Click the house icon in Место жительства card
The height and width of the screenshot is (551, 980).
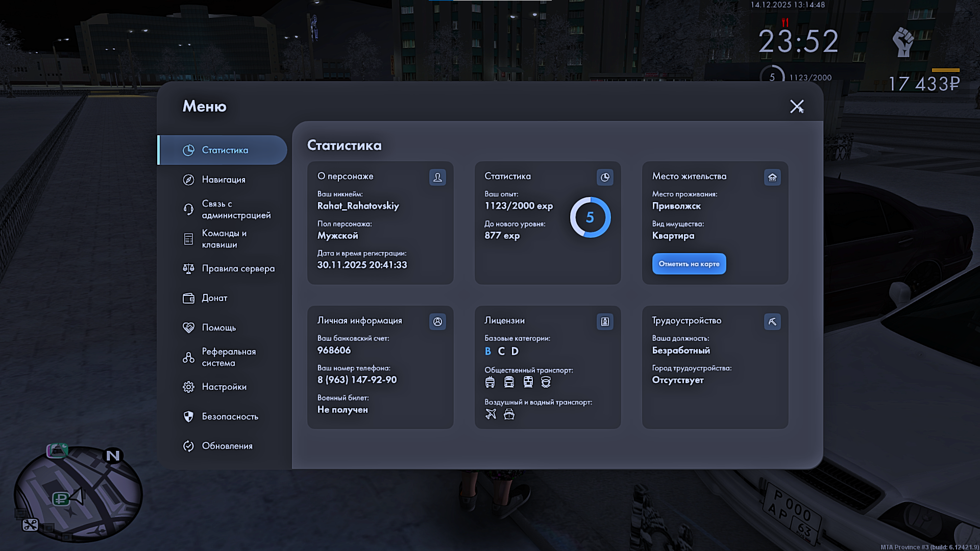(x=772, y=177)
